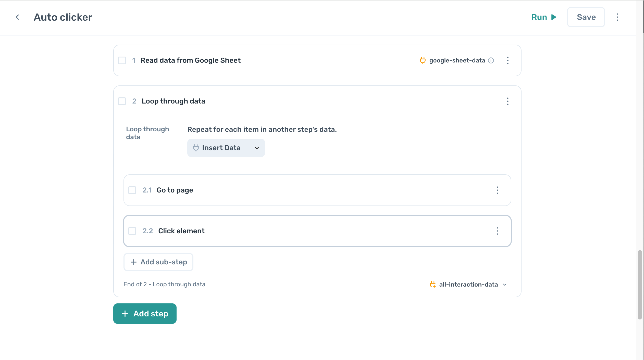Open options for 'Go to page' sub-step
This screenshot has width=644, height=360.
pyautogui.click(x=498, y=190)
